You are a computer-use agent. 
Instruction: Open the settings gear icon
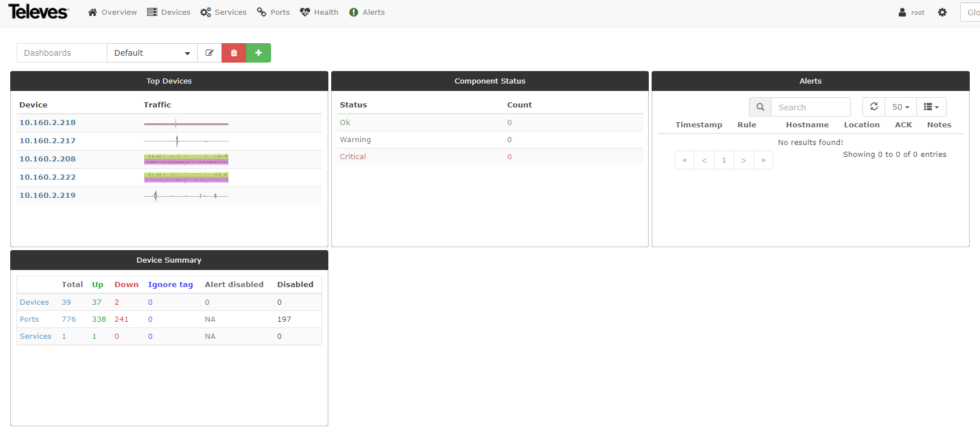coord(943,13)
